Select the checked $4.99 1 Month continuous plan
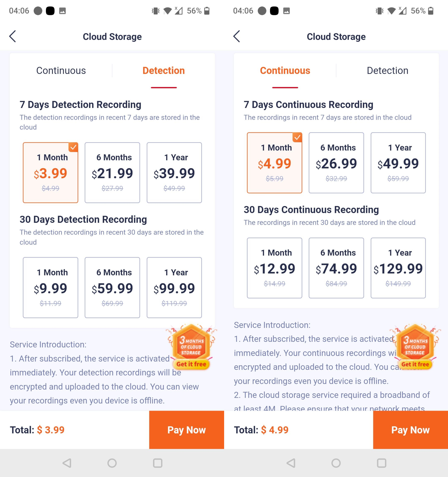The height and width of the screenshot is (477, 448). click(x=274, y=163)
